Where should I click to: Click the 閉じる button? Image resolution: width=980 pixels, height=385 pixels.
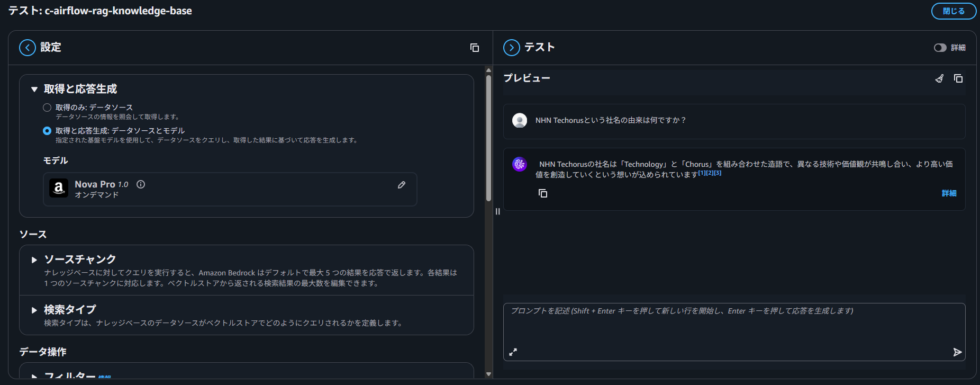(954, 11)
